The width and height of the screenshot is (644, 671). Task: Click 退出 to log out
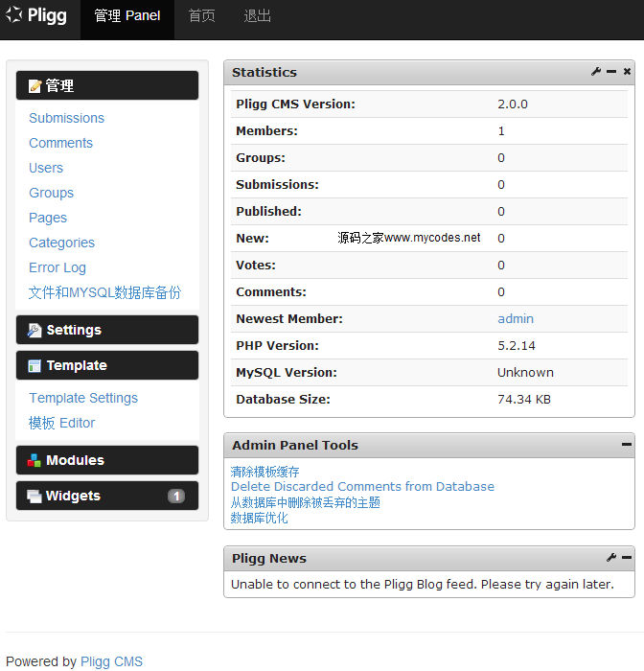257,16
